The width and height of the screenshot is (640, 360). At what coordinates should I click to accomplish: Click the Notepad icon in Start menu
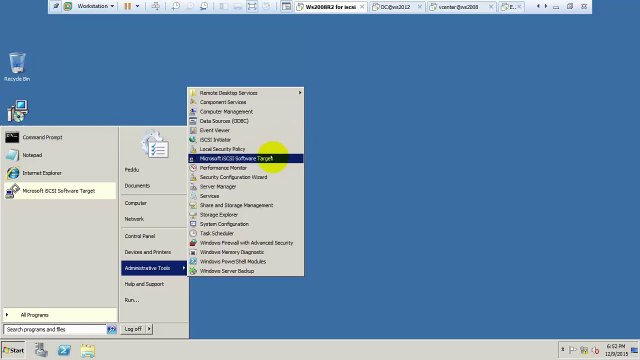point(12,155)
